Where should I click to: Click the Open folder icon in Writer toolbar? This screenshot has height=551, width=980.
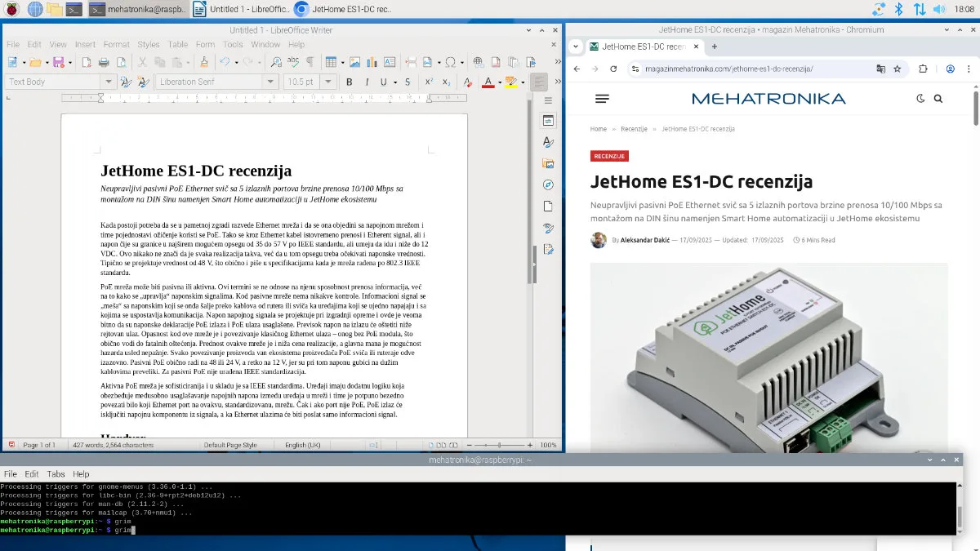click(x=35, y=62)
